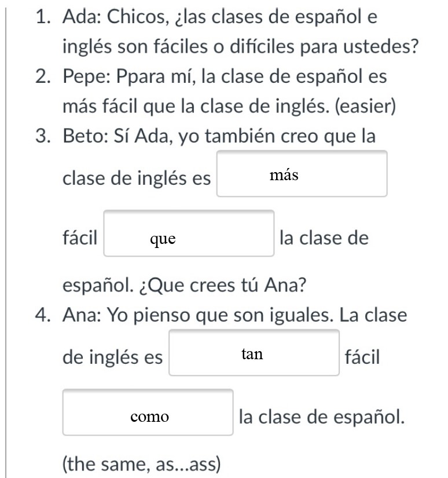448x478 pixels.
Task: Click the "(easier)" hint text
Action: 366,107
